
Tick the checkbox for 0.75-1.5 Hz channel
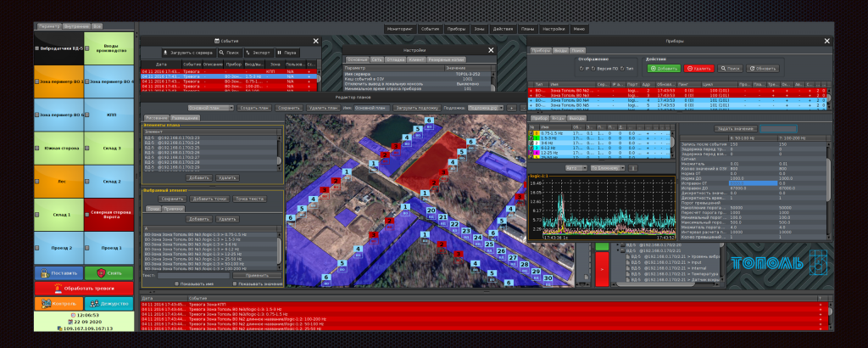pos(531,133)
